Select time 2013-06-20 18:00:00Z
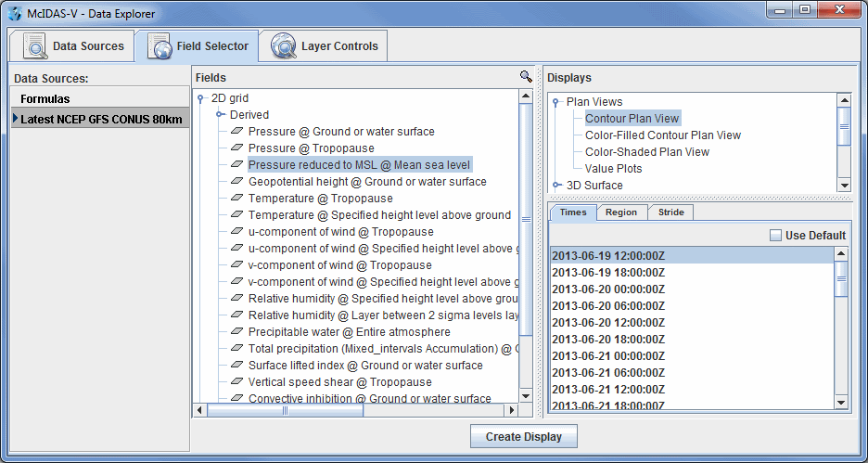Viewport: 868px width, 463px height. point(692,339)
